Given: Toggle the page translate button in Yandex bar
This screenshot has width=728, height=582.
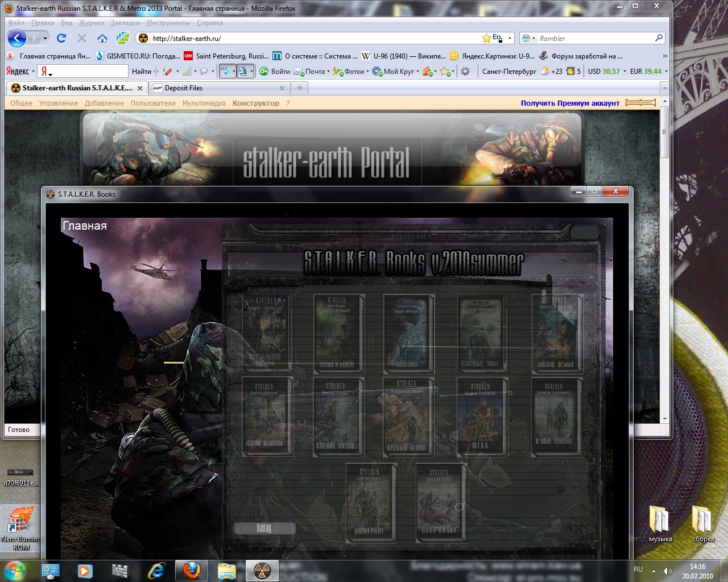Looking at the screenshot, I should point(243,72).
